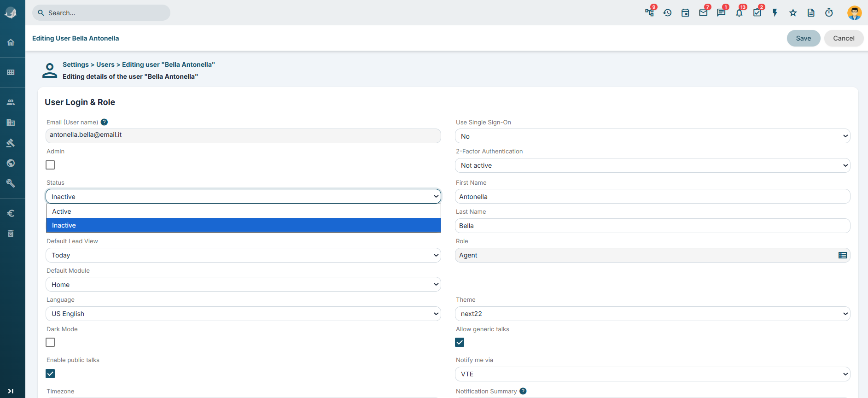The image size is (868, 398).
Task: Open the companies building icon in the sidebar
Action: point(11,123)
